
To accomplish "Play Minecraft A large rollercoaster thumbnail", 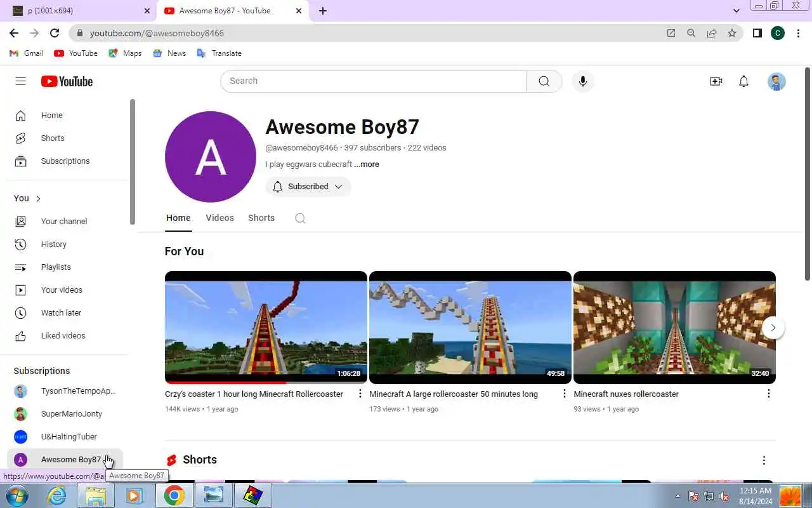I will 470,328.
